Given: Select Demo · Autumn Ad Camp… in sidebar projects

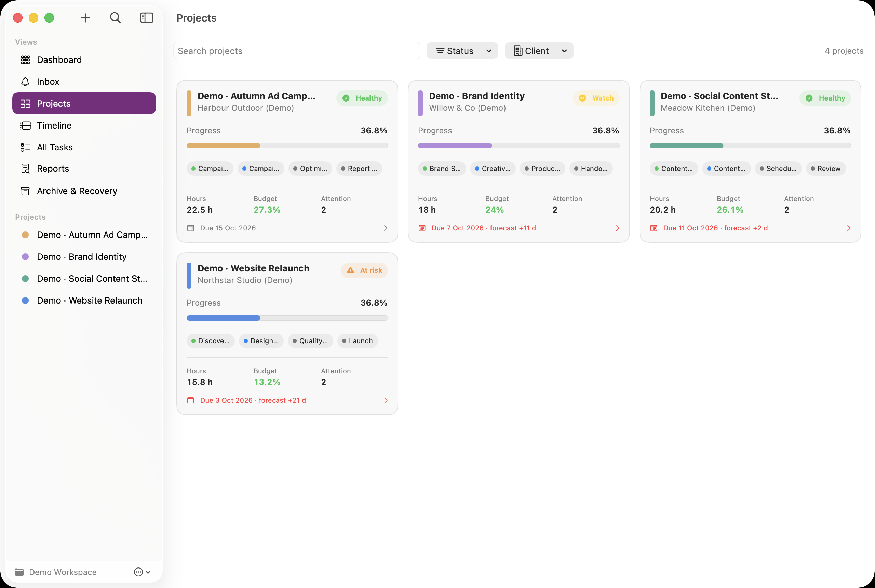Looking at the screenshot, I should coord(84,235).
